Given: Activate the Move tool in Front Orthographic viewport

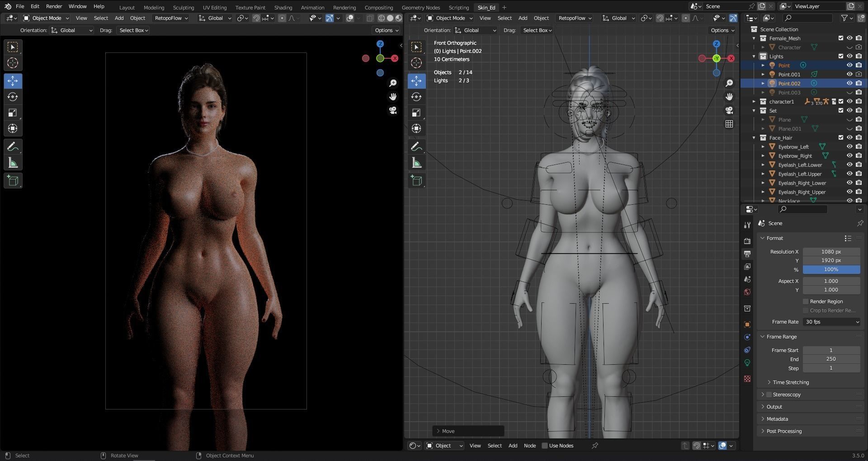Looking at the screenshot, I should 416,81.
